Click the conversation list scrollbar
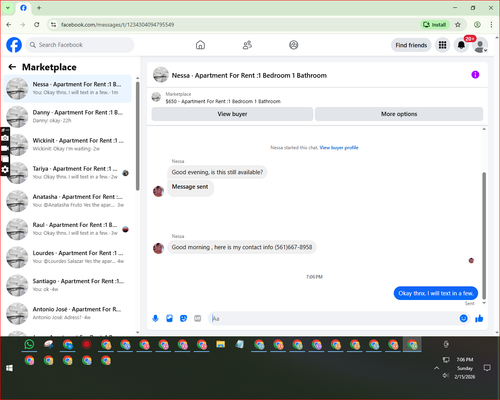Viewport: 500px width, 400px height. click(x=138, y=136)
